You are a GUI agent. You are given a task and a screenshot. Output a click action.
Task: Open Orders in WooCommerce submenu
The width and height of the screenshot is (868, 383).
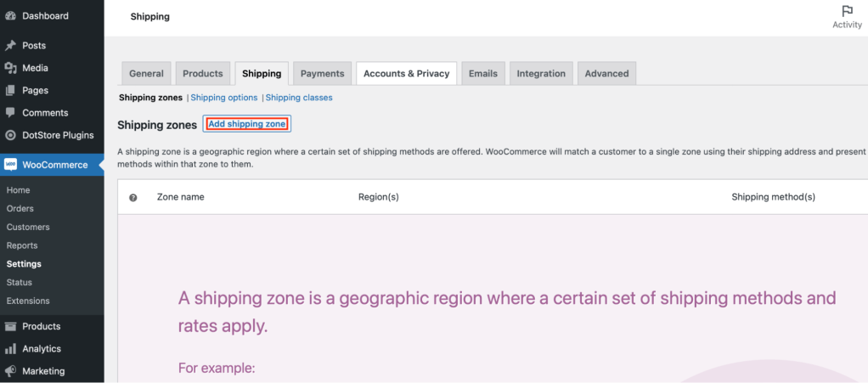click(x=20, y=209)
